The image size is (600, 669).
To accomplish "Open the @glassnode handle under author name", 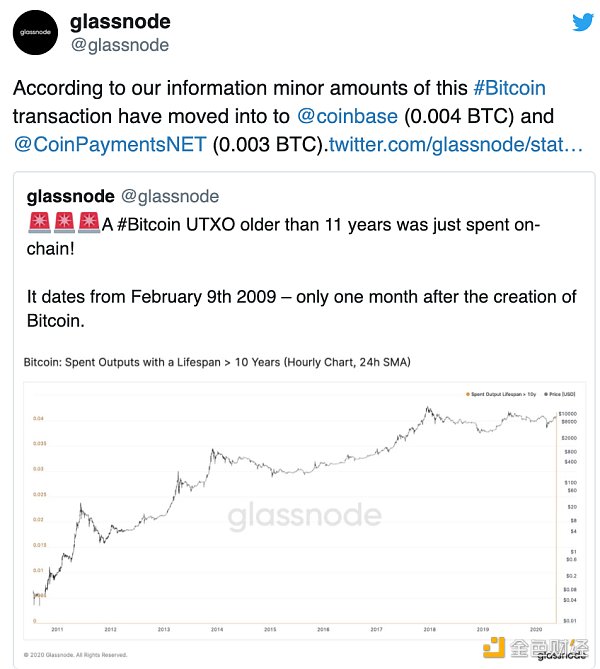I will click(x=119, y=45).
